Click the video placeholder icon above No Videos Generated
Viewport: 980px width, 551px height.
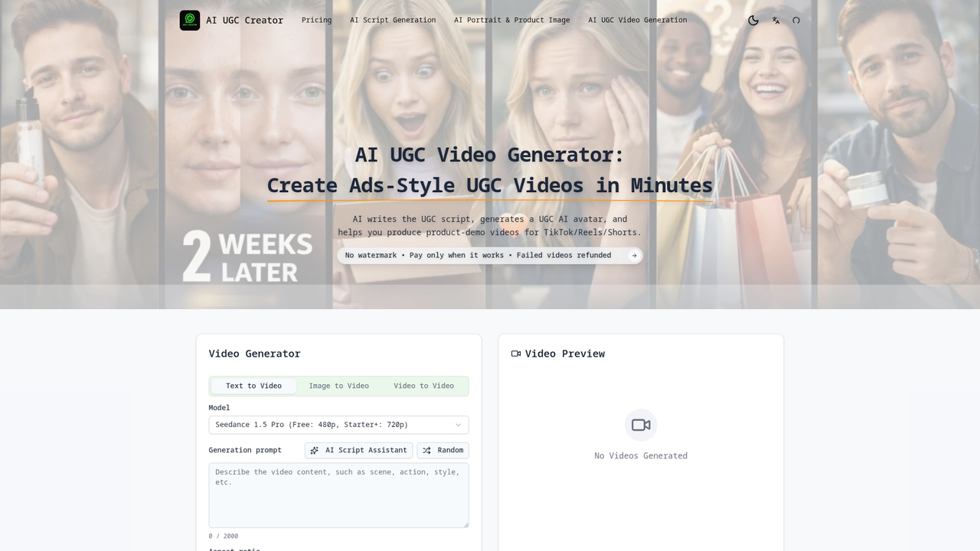[641, 425]
